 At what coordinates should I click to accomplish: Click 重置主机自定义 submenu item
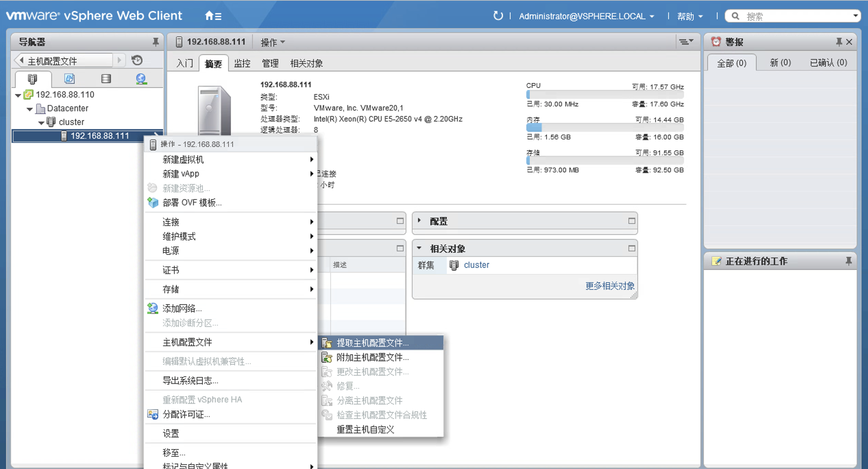381,429
